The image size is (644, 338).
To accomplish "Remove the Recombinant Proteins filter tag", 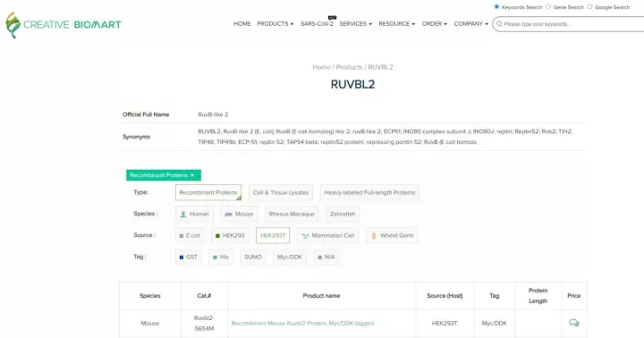I will coord(192,175).
